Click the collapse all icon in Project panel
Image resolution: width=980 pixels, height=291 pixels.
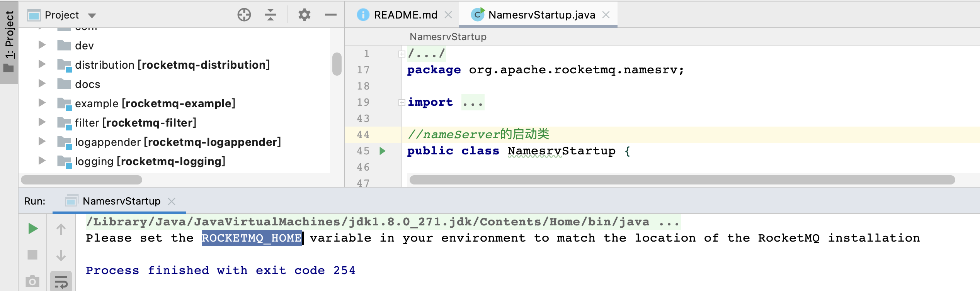point(271,15)
